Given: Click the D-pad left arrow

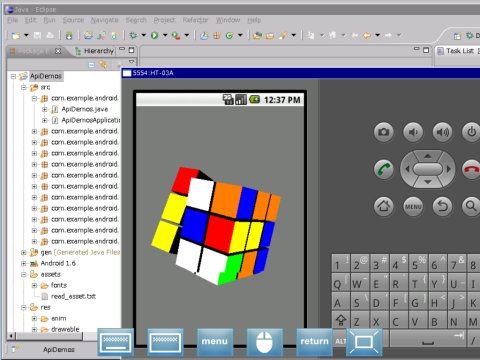Looking at the screenshot, I should (407, 169).
